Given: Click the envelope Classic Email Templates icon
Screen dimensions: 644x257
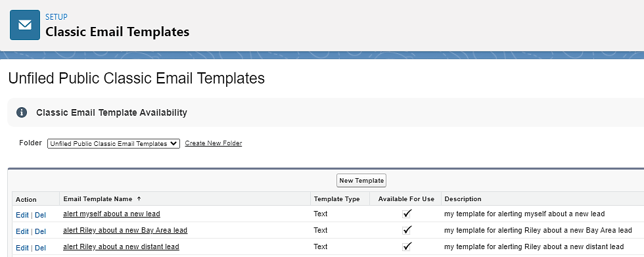Looking at the screenshot, I should point(25,25).
